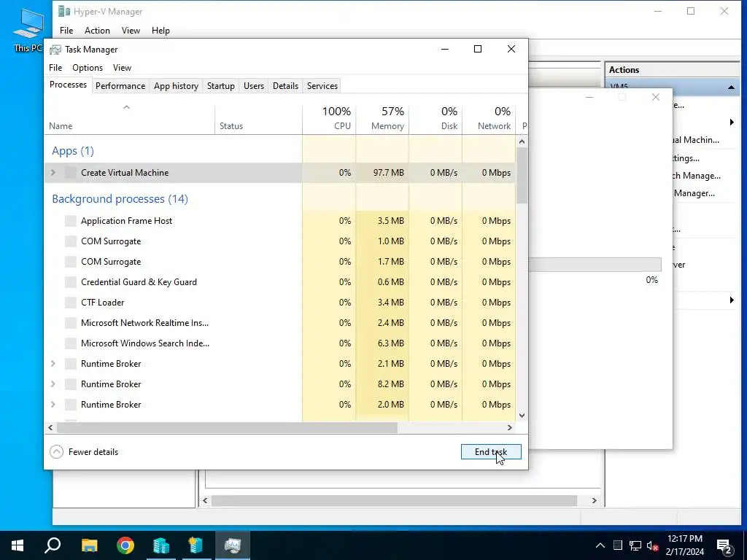Open the Hyper-V Manager Help menu
This screenshot has height=560, width=747.
coord(160,31)
